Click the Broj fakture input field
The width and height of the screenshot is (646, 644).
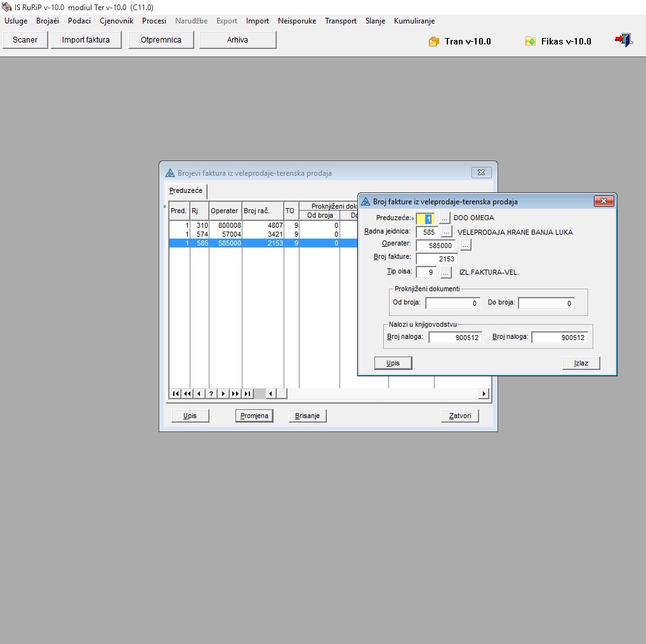[x=437, y=259]
